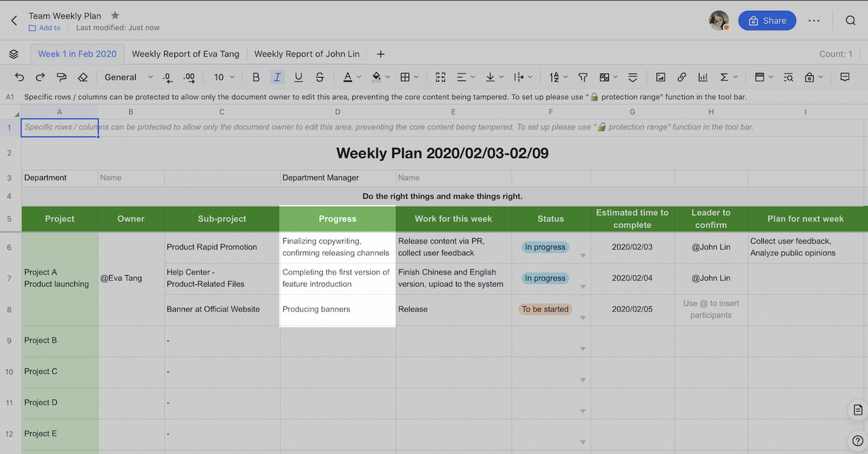Select the paint format tool
This screenshot has width=868, height=454.
click(x=62, y=77)
